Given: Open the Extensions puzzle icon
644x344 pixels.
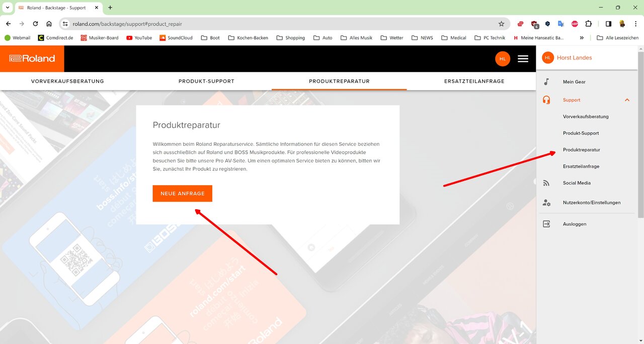Looking at the screenshot, I should pyautogui.click(x=588, y=24).
